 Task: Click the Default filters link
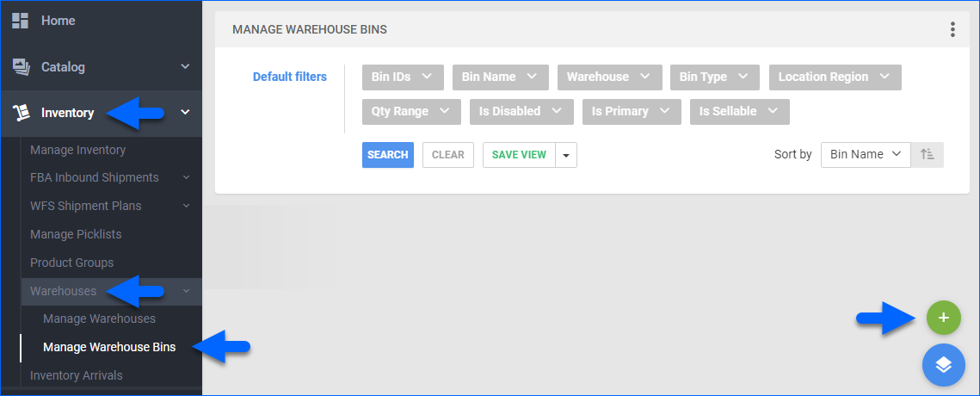tap(289, 77)
